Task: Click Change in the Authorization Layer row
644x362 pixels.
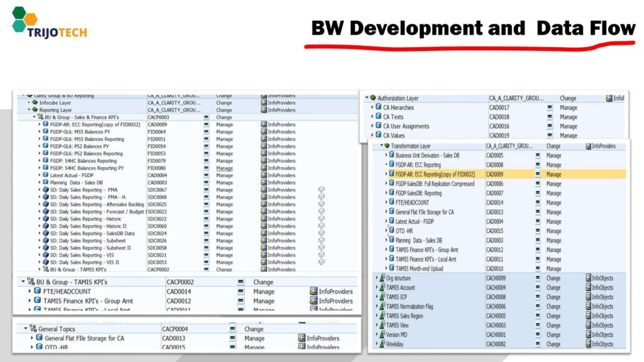Action: tap(568, 99)
